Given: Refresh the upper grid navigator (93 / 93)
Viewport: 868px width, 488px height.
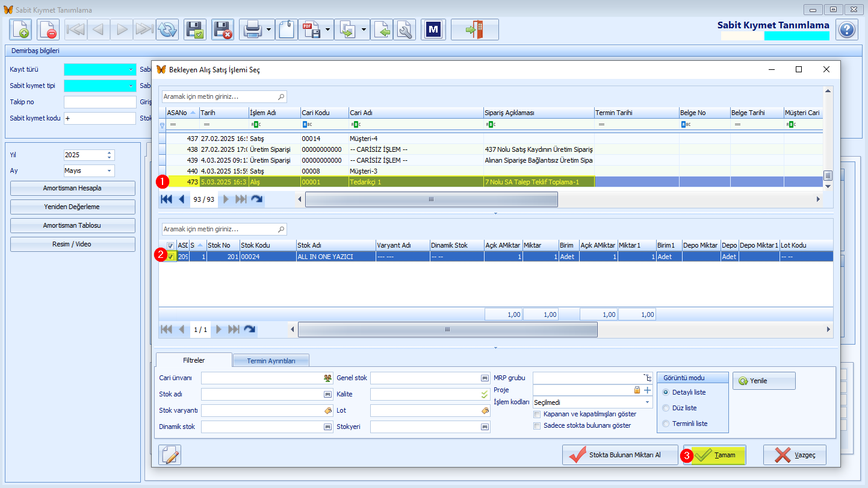Looking at the screenshot, I should pos(256,199).
